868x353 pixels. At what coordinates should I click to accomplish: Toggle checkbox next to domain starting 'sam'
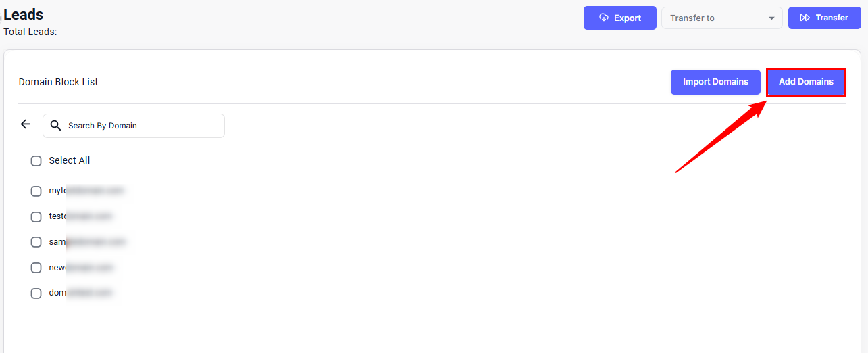(x=36, y=242)
